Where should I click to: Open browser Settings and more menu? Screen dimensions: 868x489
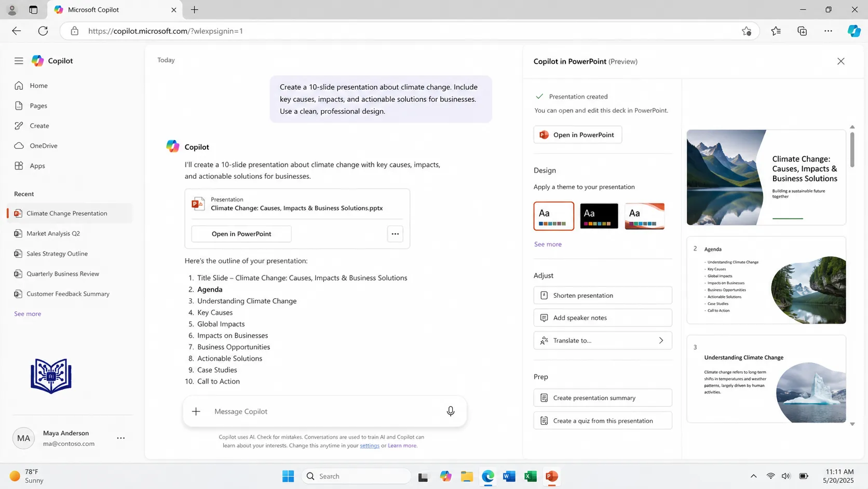(x=828, y=31)
